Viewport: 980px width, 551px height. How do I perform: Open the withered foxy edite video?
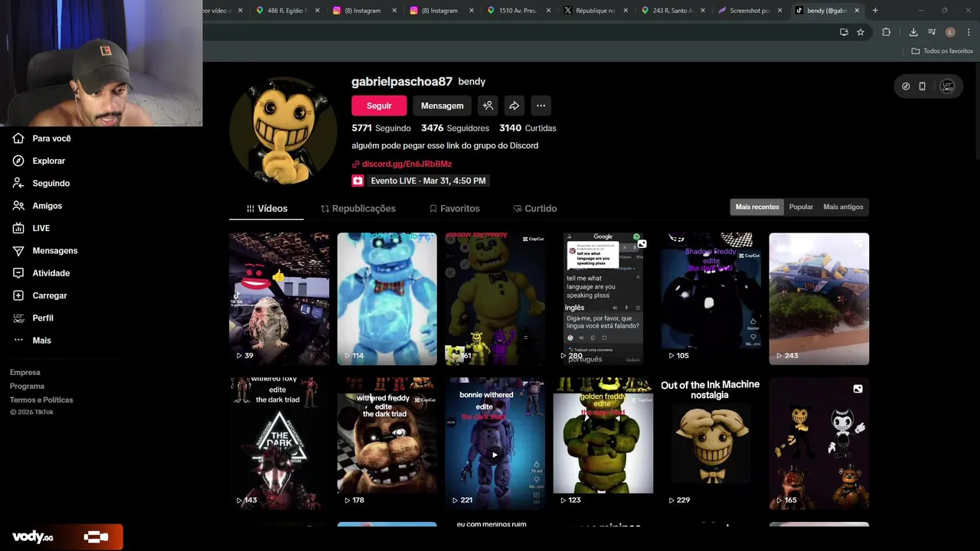tap(279, 443)
